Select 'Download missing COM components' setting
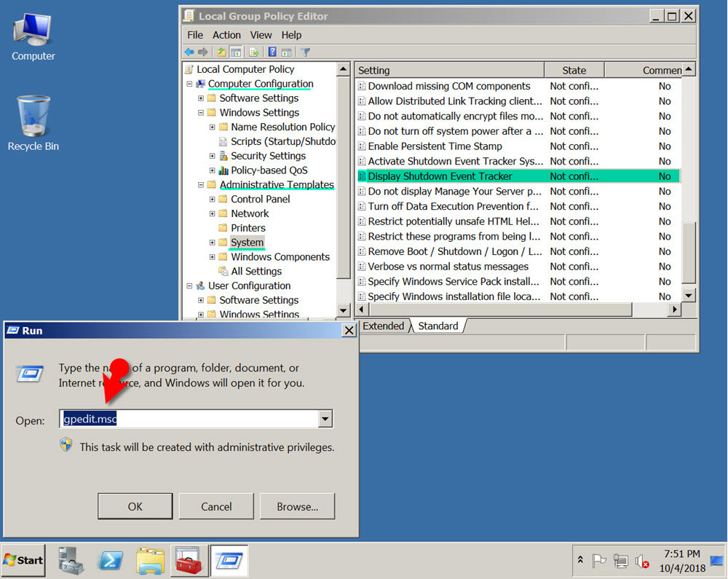 pyautogui.click(x=518, y=87)
